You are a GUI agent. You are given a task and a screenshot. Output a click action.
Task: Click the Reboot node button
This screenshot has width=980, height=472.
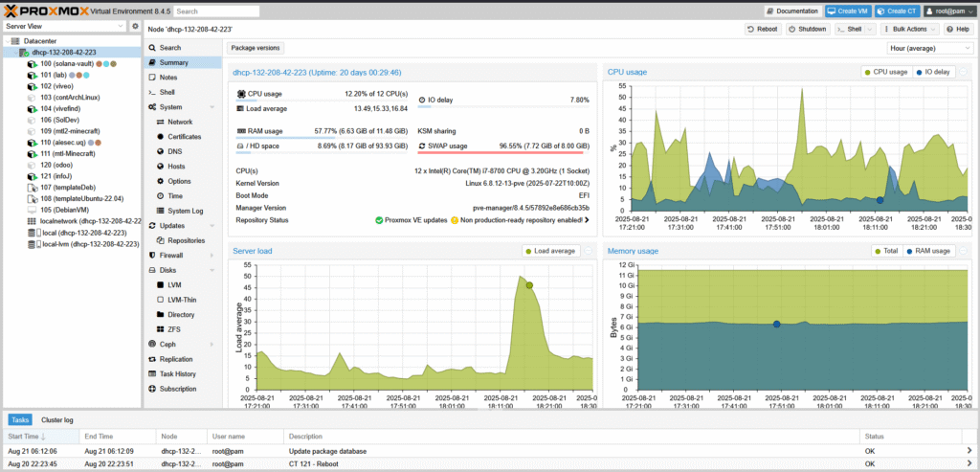[x=762, y=29]
